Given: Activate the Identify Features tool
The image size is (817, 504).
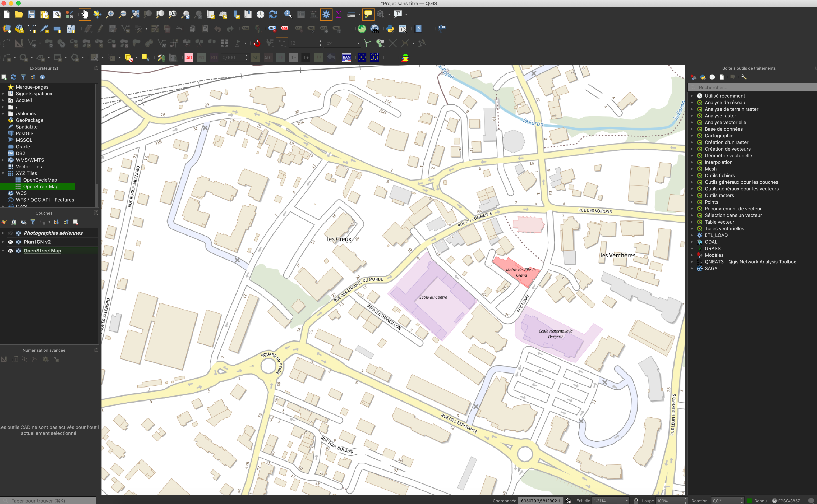Looking at the screenshot, I should tap(288, 14).
